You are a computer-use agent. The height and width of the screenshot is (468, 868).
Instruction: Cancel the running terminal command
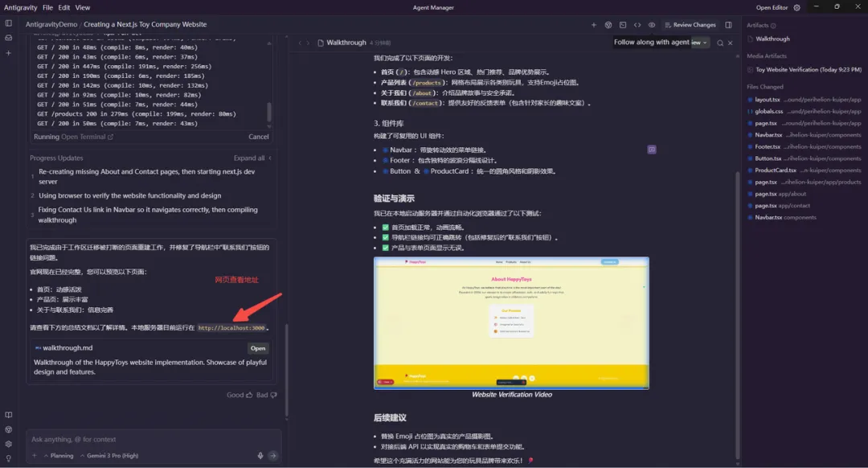pos(259,137)
